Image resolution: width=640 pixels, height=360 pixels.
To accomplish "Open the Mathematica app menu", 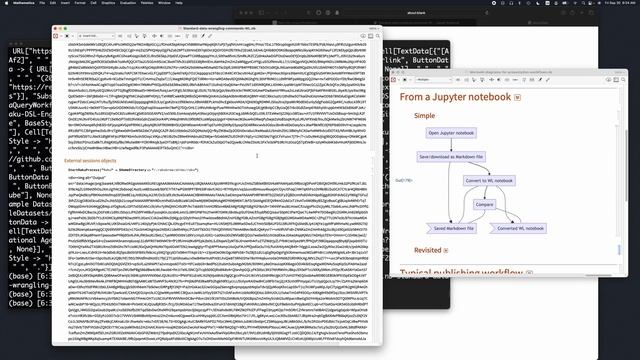I will tap(23, 3).
